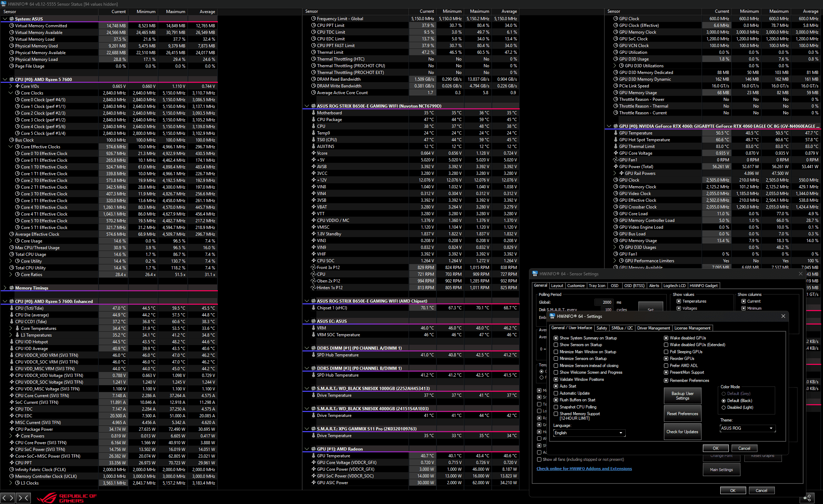
Task: Click the Global polling period field
Action: click(x=603, y=302)
